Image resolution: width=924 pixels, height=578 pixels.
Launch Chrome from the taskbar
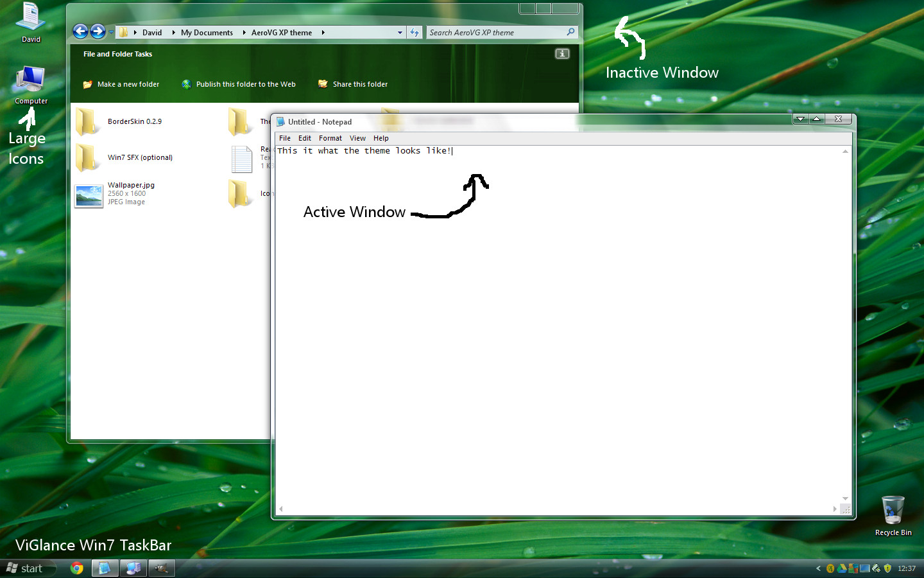pos(77,568)
